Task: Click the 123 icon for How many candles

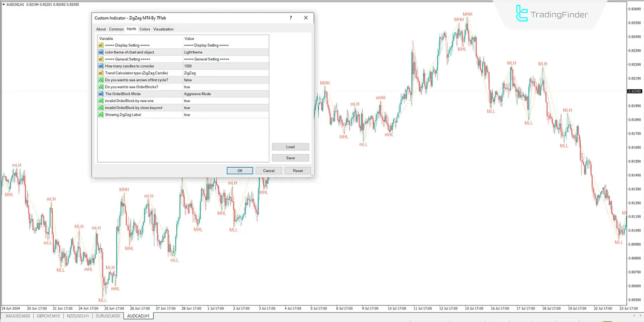Action: [101, 66]
